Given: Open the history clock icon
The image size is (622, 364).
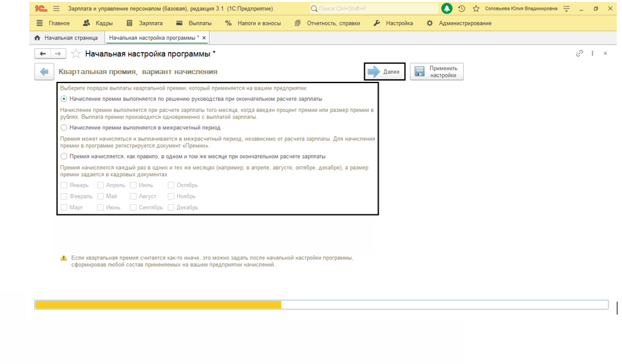Looking at the screenshot, I should click(x=462, y=8).
